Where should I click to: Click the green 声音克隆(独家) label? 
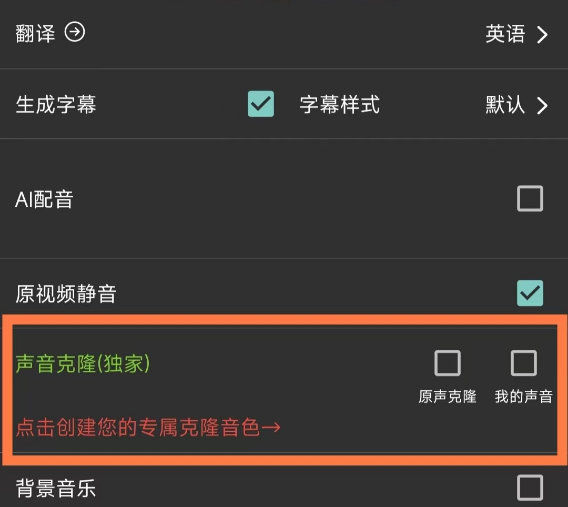83,364
